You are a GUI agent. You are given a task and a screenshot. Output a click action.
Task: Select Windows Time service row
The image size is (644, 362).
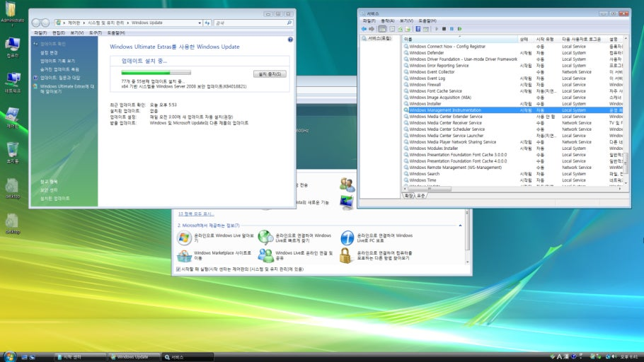513,180
